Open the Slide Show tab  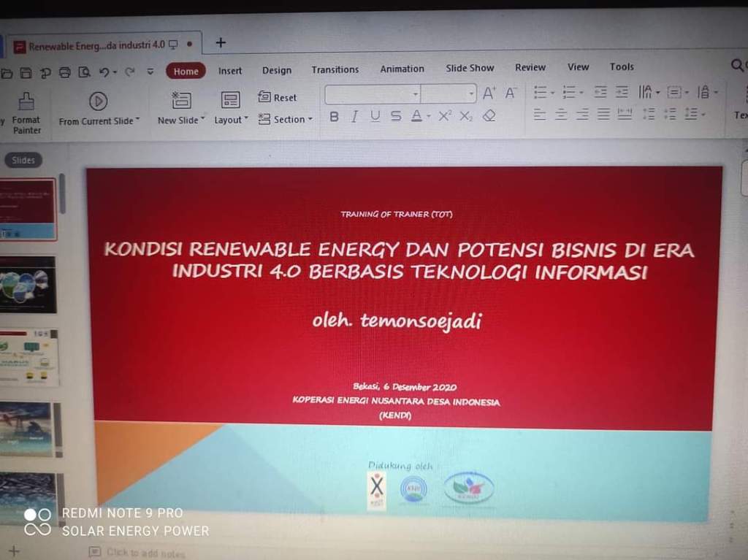pyautogui.click(x=470, y=68)
